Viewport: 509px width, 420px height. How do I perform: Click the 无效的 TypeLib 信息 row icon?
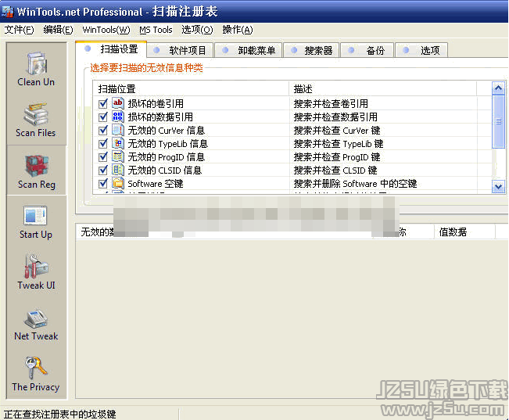coord(117,143)
